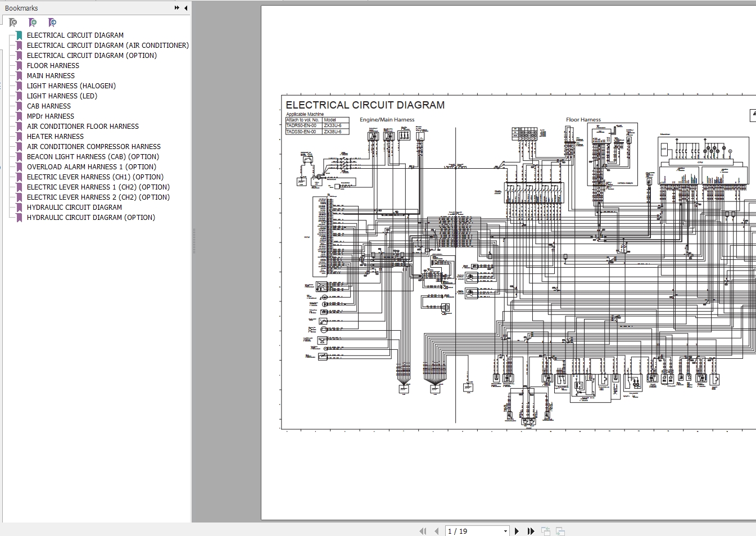The width and height of the screenshot is (756, 536).
Task: Select the CAB HARNESS bookmark
Action: 49,106
